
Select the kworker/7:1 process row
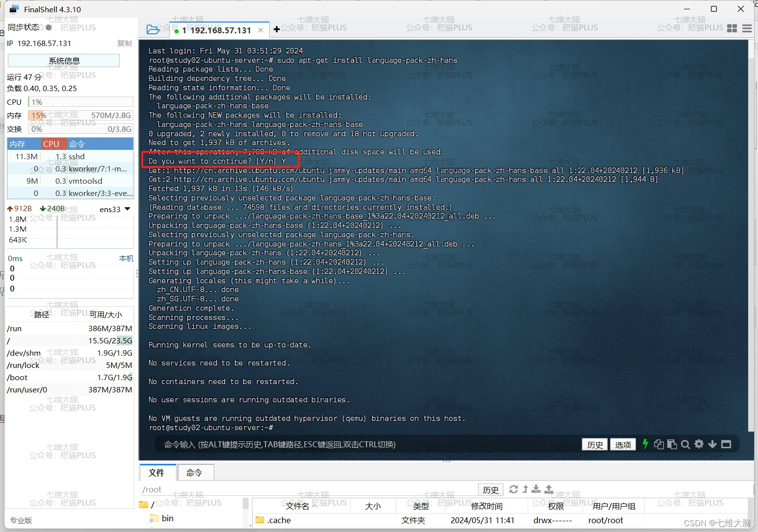point(70,169)
